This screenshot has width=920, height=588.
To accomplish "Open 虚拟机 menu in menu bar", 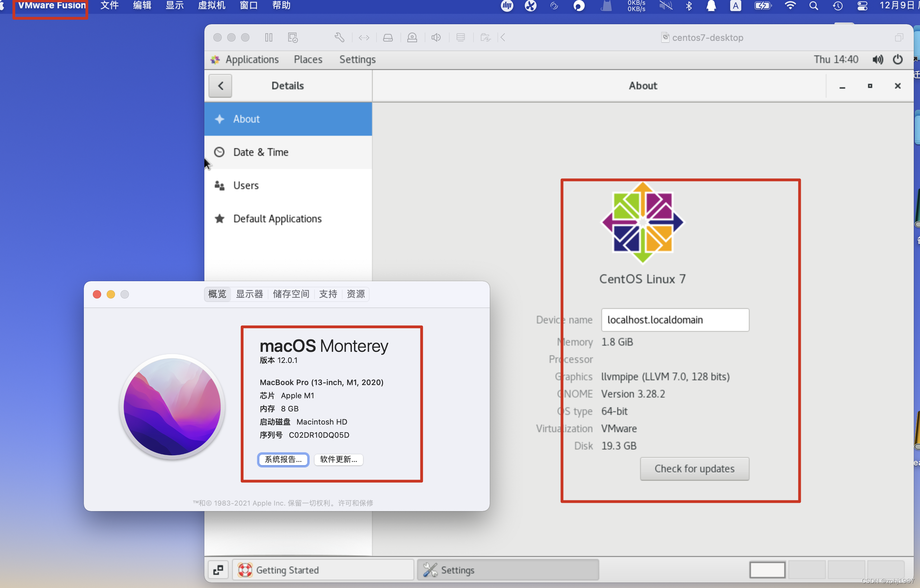I will click(x=212, y=5).
